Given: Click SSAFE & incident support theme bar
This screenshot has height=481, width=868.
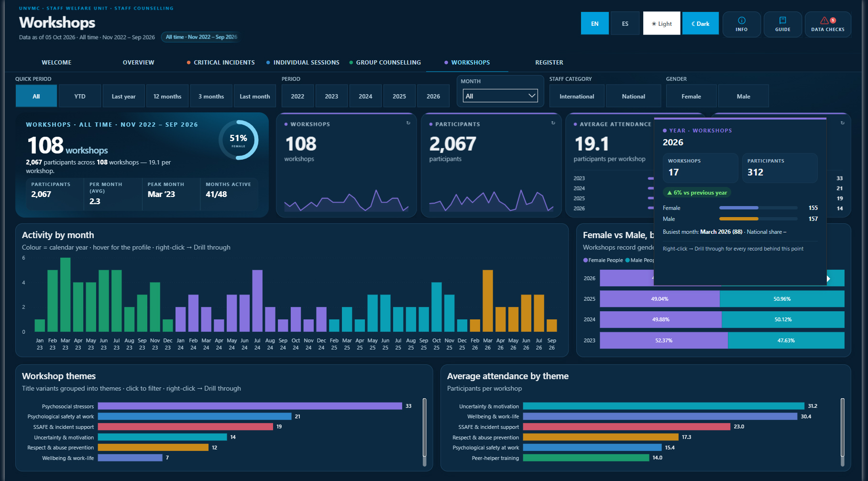Looking at the screenshot, I should point(186,426).
